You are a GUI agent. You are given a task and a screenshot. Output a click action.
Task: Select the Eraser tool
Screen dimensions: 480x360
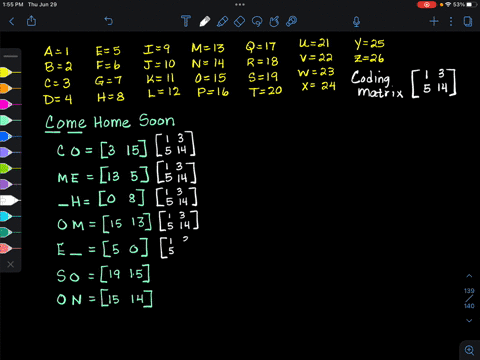coord(239,22)
